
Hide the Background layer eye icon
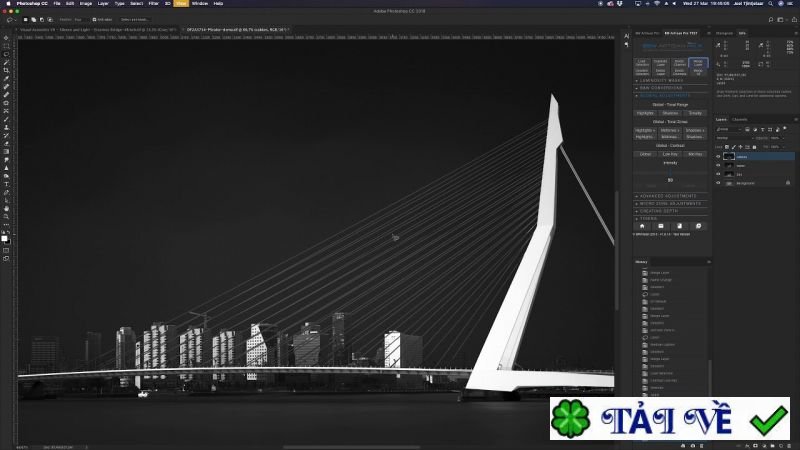(718, 183)
